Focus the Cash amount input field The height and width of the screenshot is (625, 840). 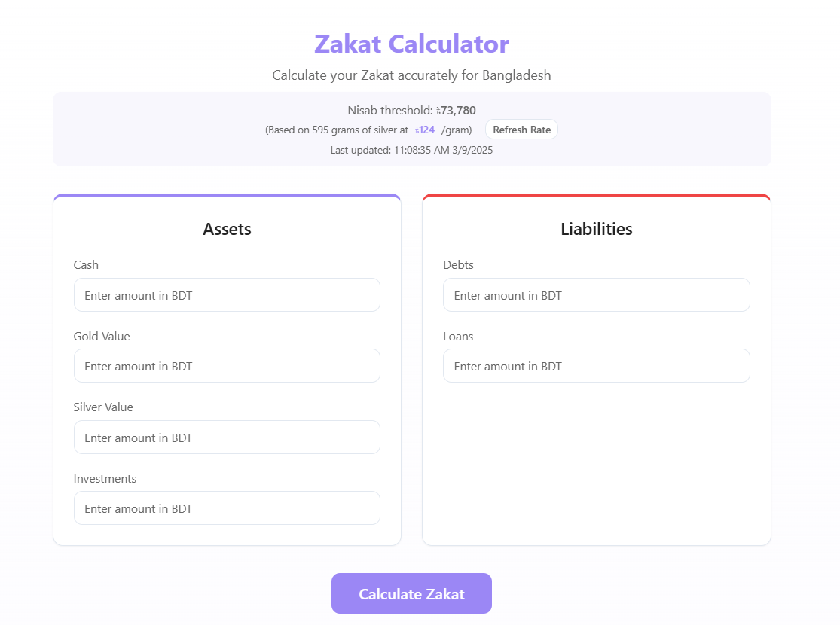[x=227, y=295]
